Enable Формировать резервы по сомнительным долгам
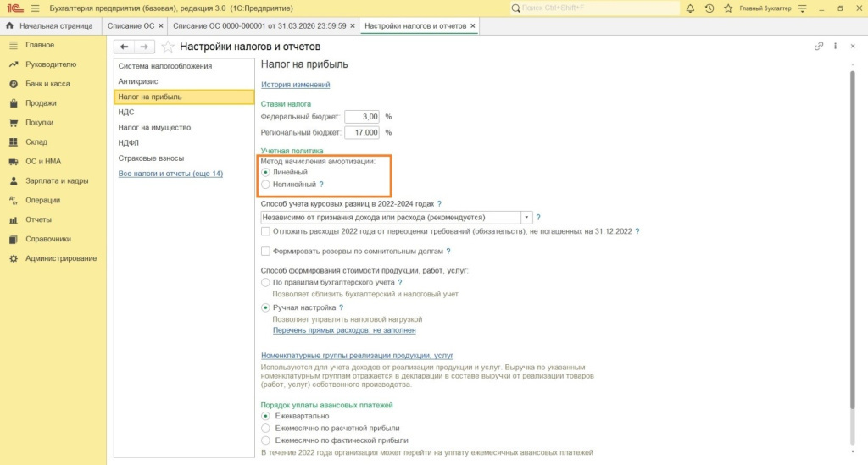Viewport: 868px width, 465px height. tap(266, 252)
